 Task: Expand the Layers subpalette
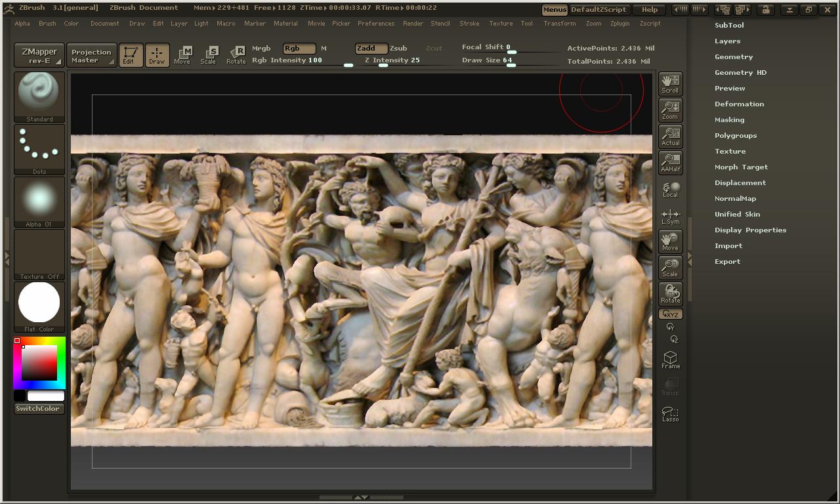(728, 41)
